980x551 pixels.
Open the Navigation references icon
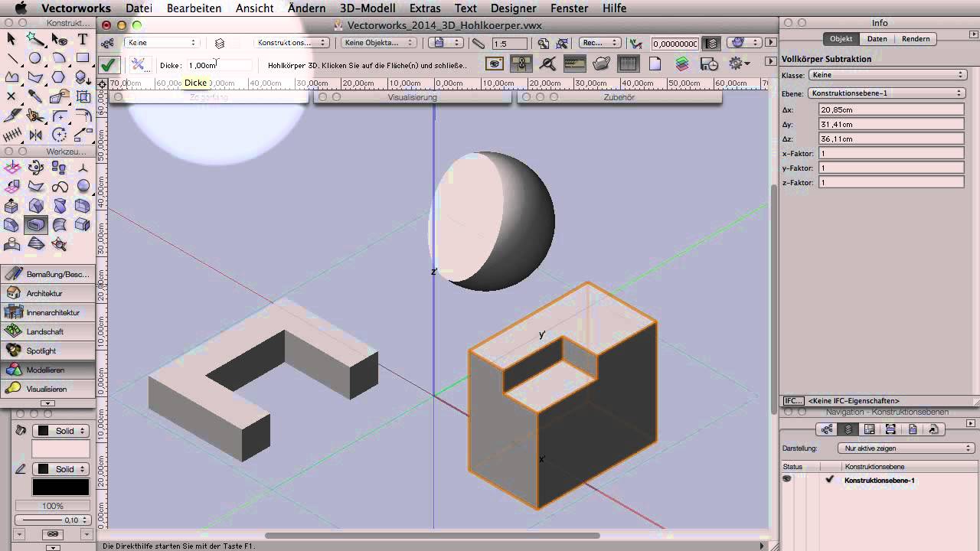[x=933, y=429]
